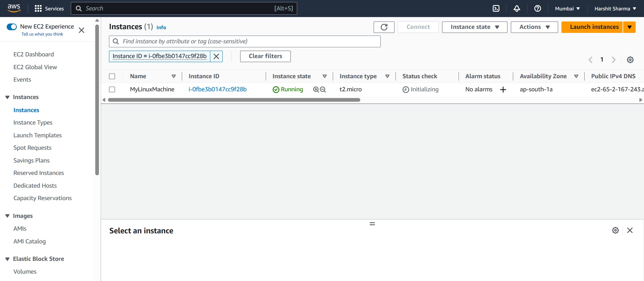
Task: Zoom in on the Running state filter icon
Action: [x=316, y=90]
